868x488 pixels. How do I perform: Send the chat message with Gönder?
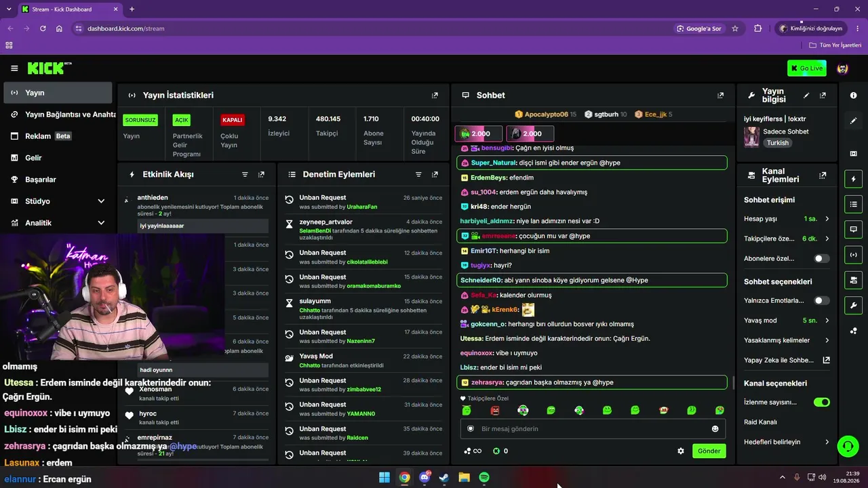[709, 451]
